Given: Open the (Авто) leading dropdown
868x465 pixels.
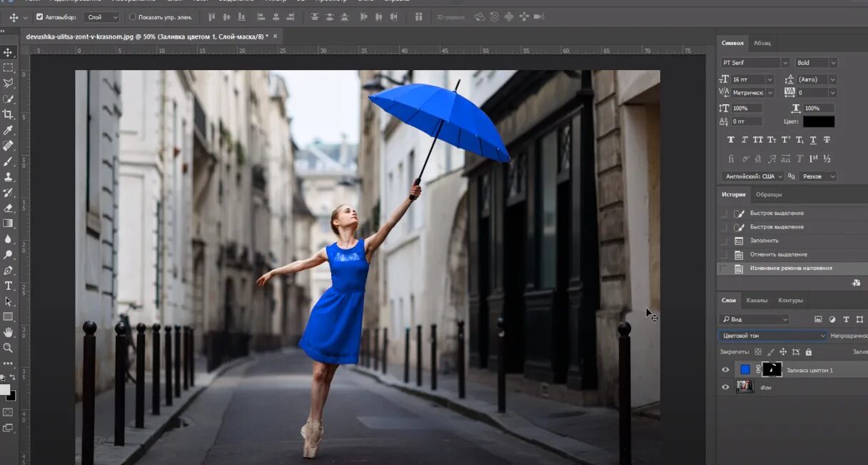Looking at the screenshot, I should pyautogui.click(x=817, y=80).
